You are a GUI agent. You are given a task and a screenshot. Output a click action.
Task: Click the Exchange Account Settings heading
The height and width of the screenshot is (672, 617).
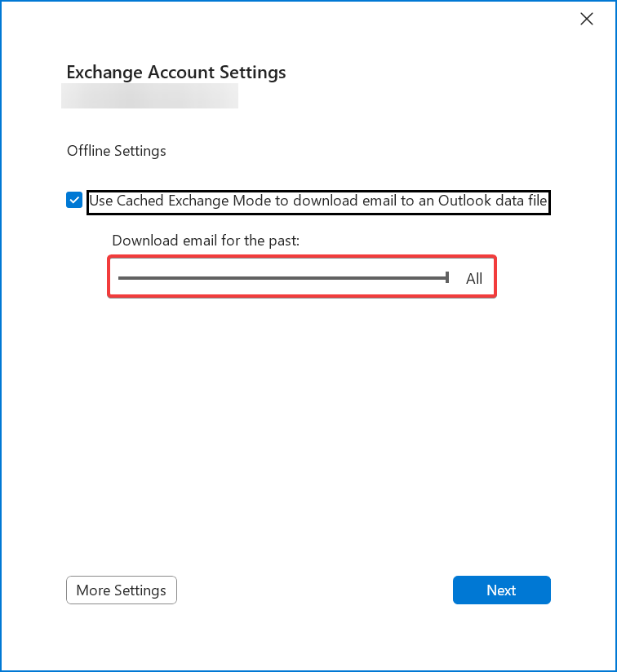(176, 72)
